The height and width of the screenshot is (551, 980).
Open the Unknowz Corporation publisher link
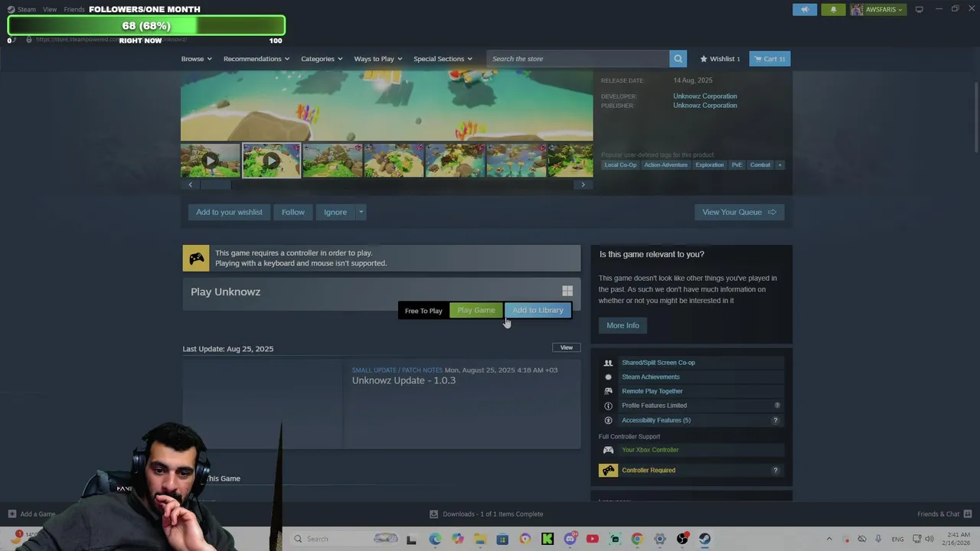[x=705, y=106]
